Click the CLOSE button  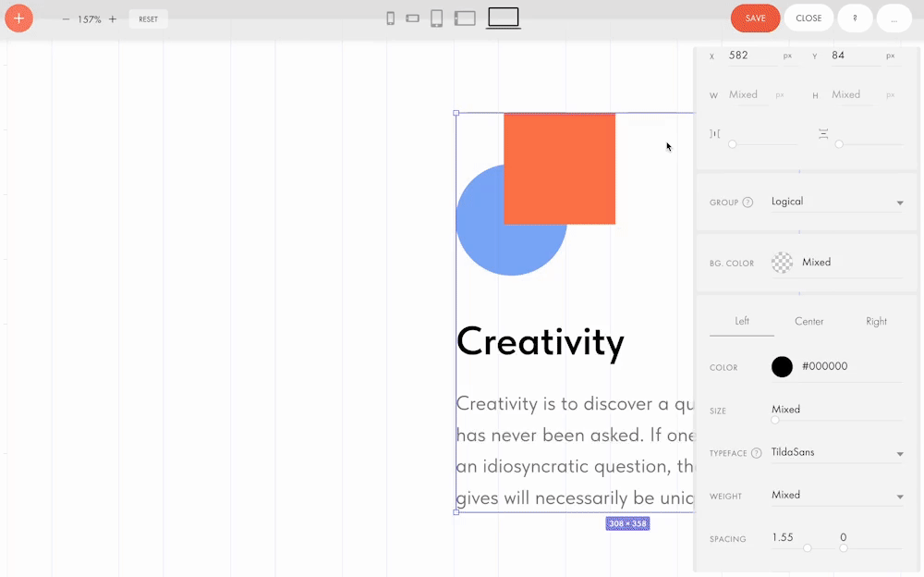point(808,18)
